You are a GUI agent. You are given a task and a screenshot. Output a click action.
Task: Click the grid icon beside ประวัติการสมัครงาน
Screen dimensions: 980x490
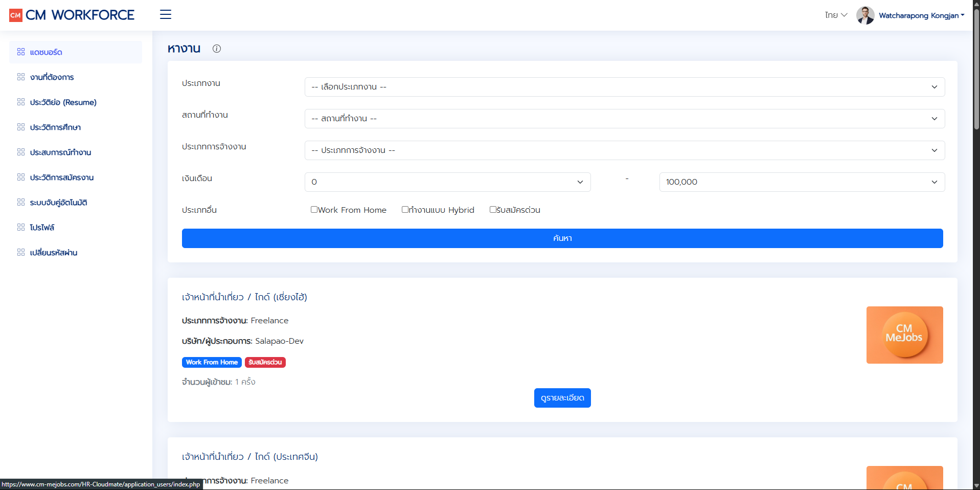[x=21, y=177]
